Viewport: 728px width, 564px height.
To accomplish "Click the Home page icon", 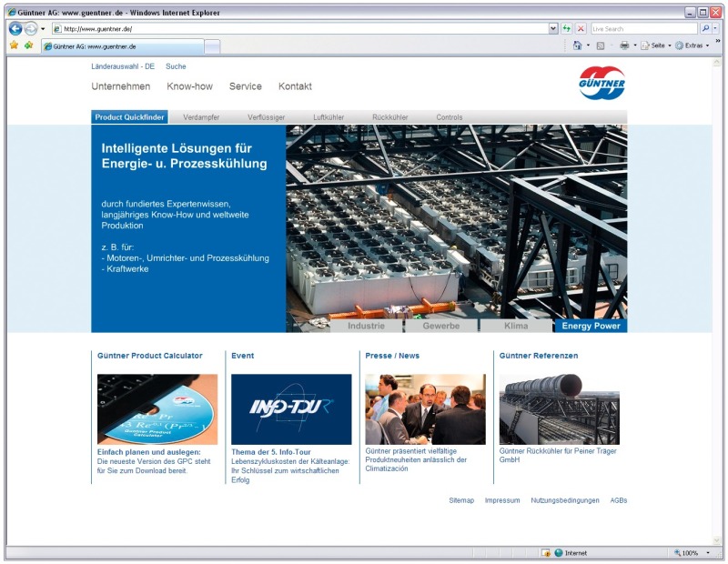I will (578, 45).
